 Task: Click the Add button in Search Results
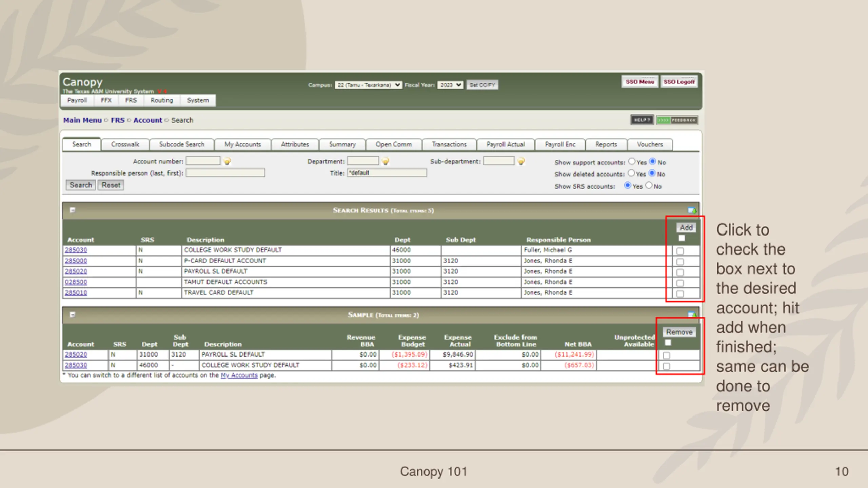(686, 228)
